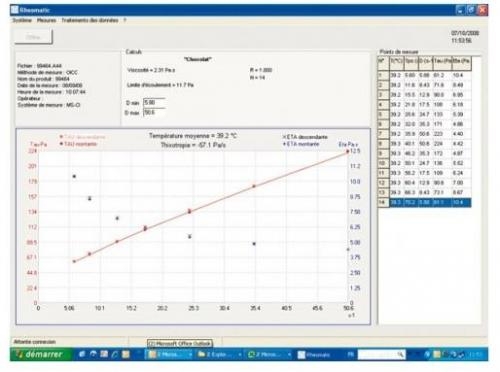
Task: Click the Méthode de mesure line
Action: click(x=47, y=72)
